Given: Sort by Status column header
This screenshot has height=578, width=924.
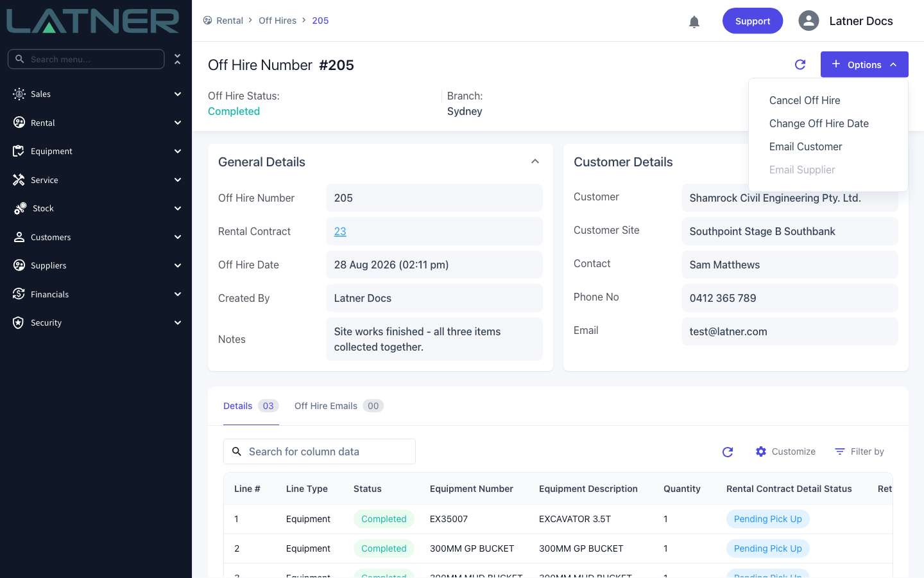Looking at the screenshot, I should click(x=368, y=489).
